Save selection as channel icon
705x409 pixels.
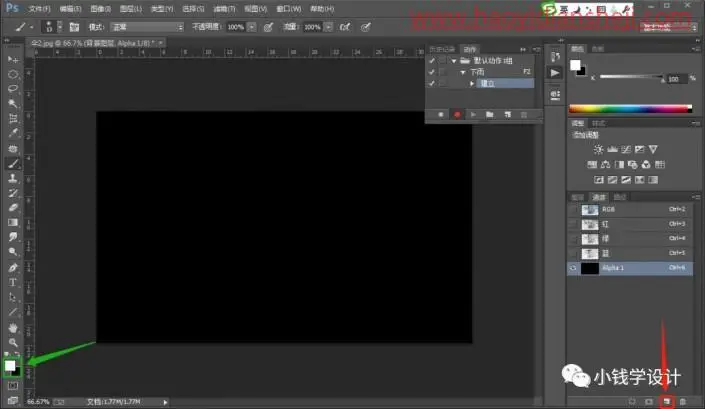(649, 401)
